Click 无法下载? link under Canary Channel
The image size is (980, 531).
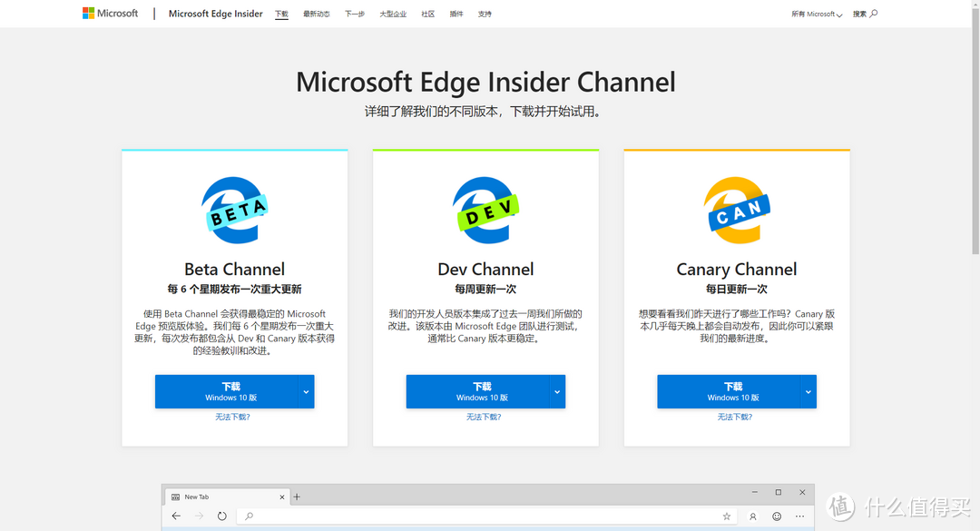coord(735,417)
